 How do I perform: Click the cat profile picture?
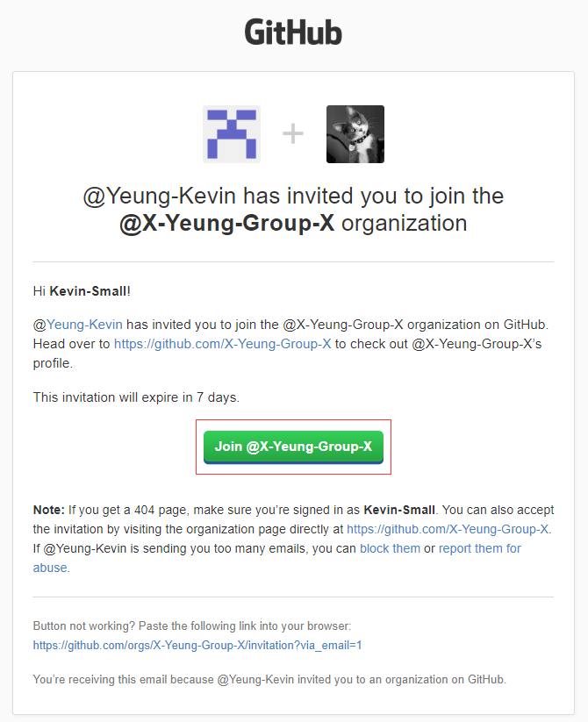click(x=355, y=134)
